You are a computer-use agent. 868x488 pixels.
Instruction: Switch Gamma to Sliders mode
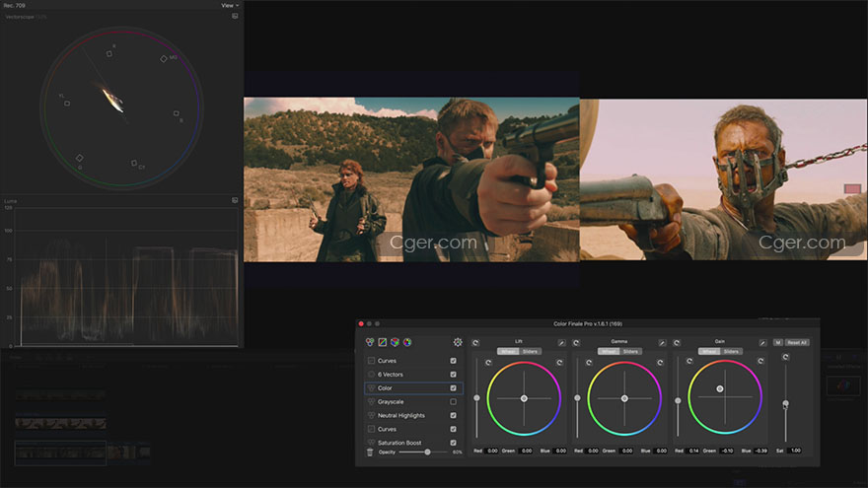[x=630, y=351]
